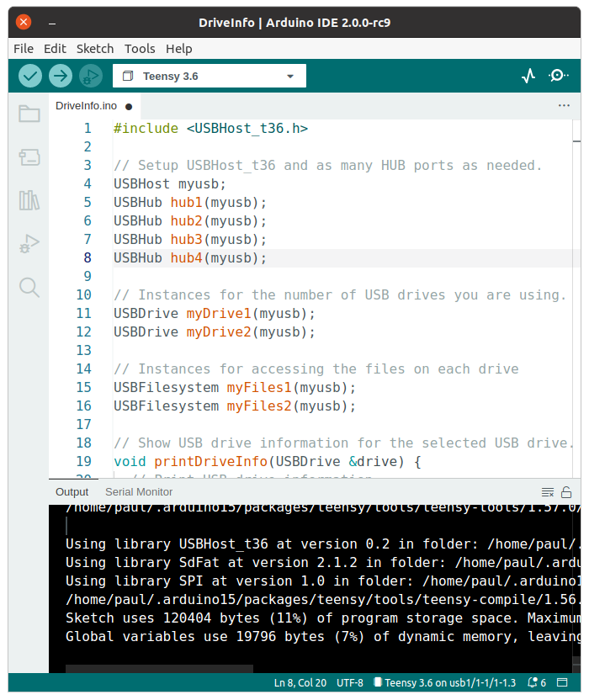Click the comment about accessing the files

(316, 369)
